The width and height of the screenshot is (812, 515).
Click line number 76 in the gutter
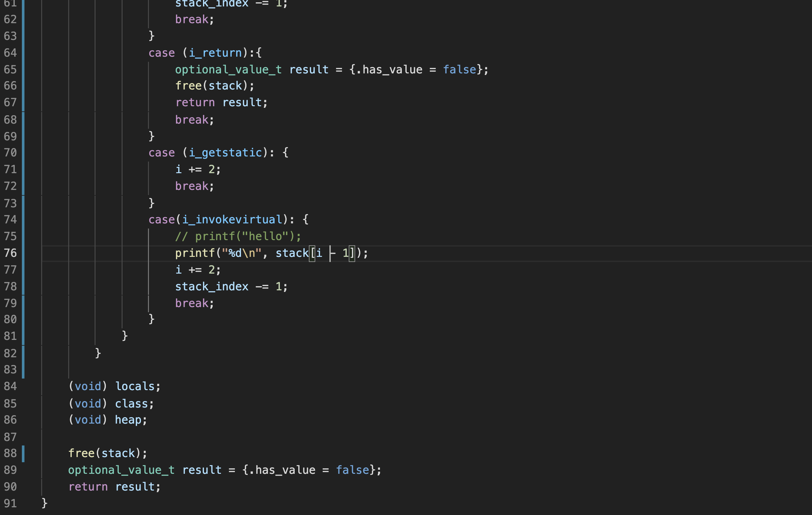coord(10,253)
